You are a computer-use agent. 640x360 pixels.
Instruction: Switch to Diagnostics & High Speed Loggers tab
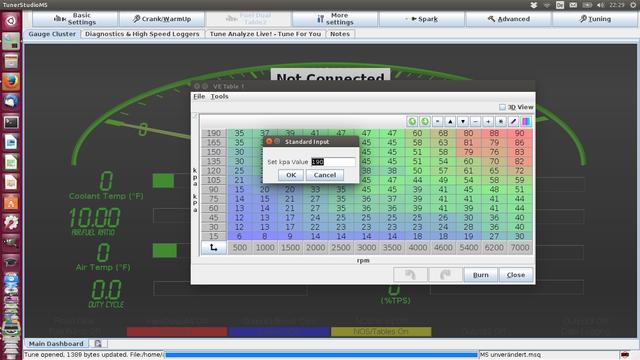pos(142,34)
